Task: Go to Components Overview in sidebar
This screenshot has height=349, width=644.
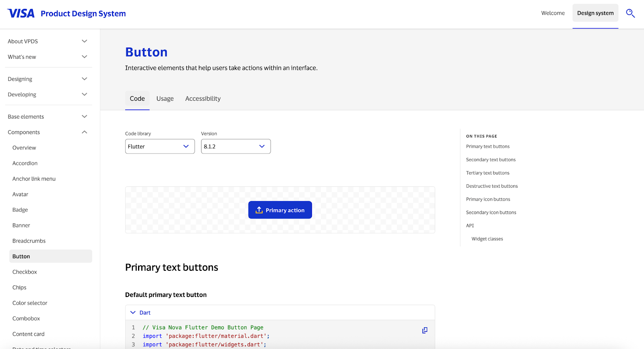Action: click(x=24, y=148)
